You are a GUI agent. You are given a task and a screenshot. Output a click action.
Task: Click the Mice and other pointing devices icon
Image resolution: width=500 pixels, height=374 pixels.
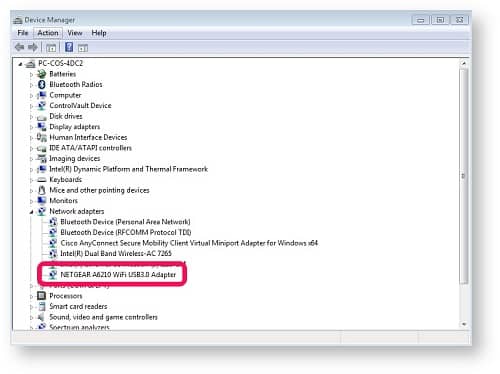coord(42,190)
